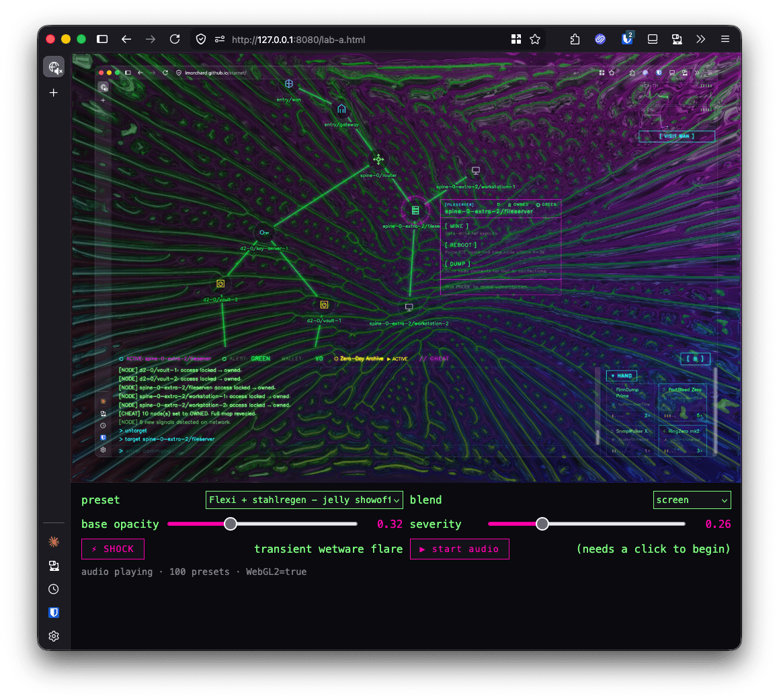Reload the lab-a.html page

175,39
